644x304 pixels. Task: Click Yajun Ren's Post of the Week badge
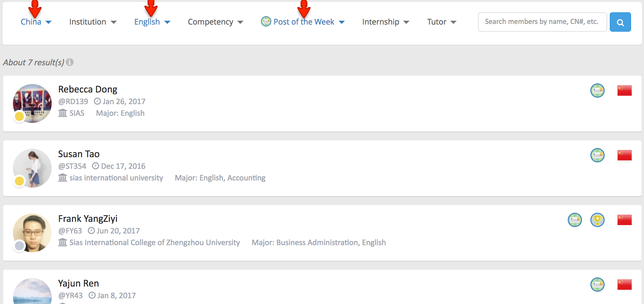(x=597, y=285)
